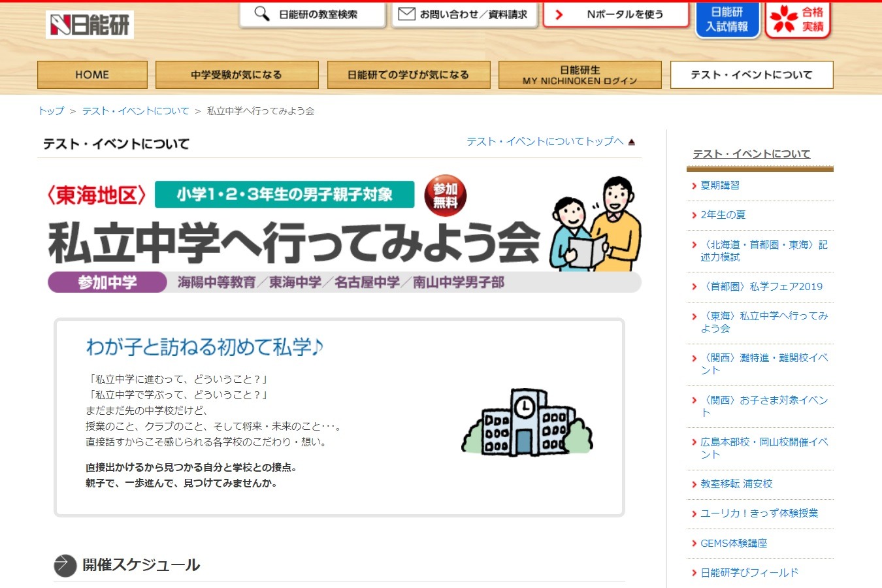Open 〈関西〉灘特進・難関校イベント link
This screenshot has width=882, height=588.
[764, 364]
